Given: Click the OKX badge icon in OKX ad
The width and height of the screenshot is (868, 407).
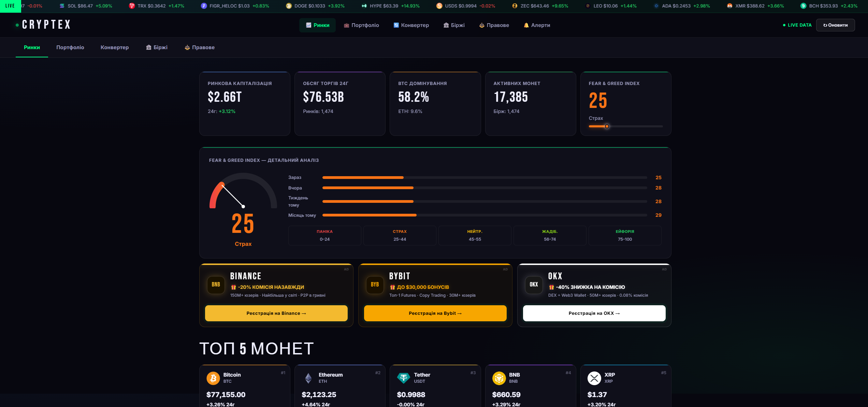Looking at the screenshot, I should pos(534,285).
